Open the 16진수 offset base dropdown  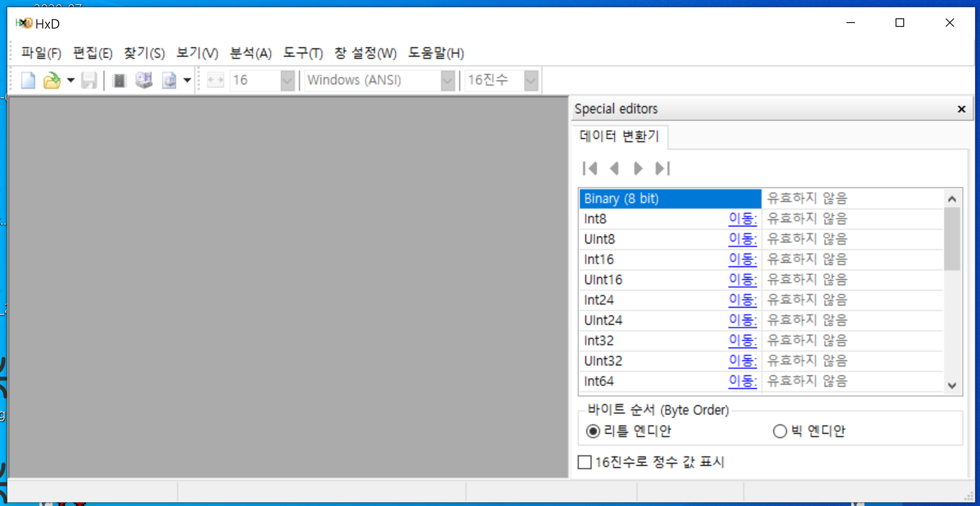click(531, 80)
